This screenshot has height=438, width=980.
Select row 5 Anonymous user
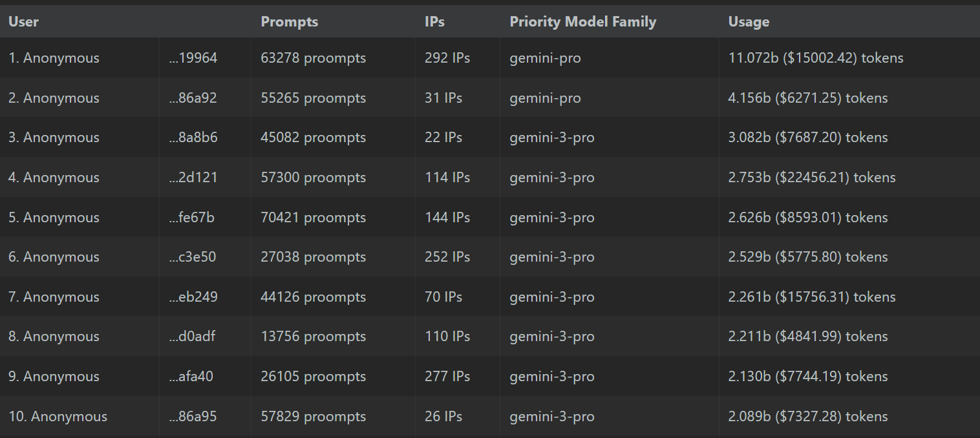click(54, 217)
